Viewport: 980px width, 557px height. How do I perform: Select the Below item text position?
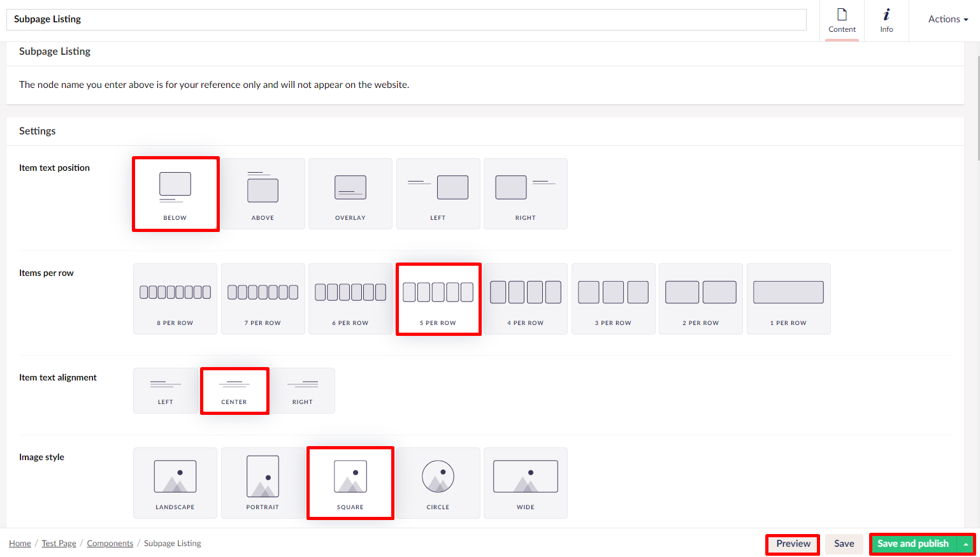click(175, 194)
